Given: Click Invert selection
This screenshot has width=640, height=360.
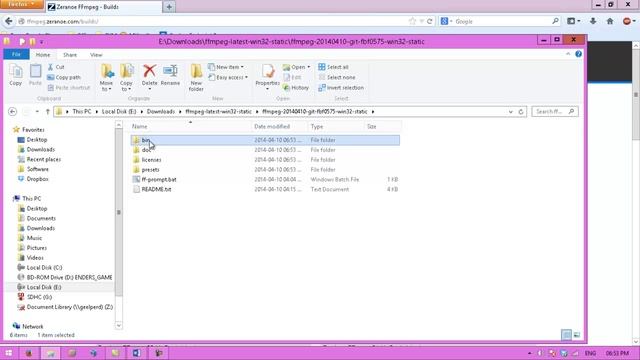Looking at the screenshot, I should tap(341, 88).
